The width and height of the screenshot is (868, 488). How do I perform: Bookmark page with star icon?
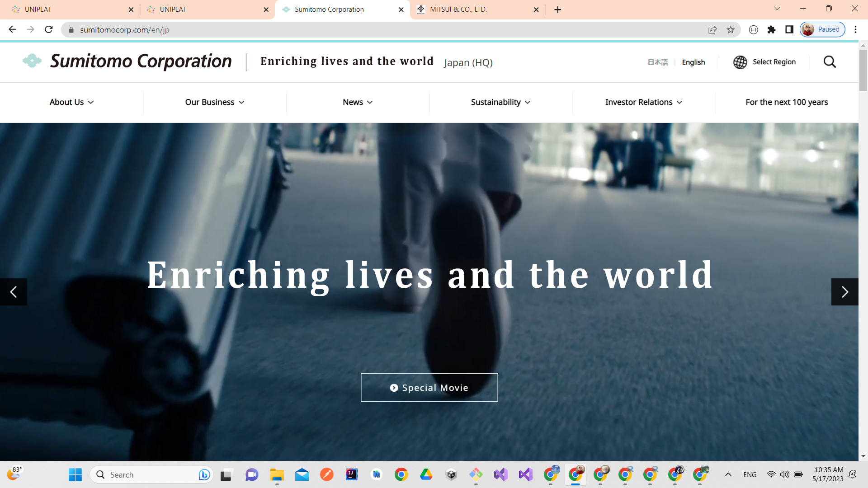(731, 30)
